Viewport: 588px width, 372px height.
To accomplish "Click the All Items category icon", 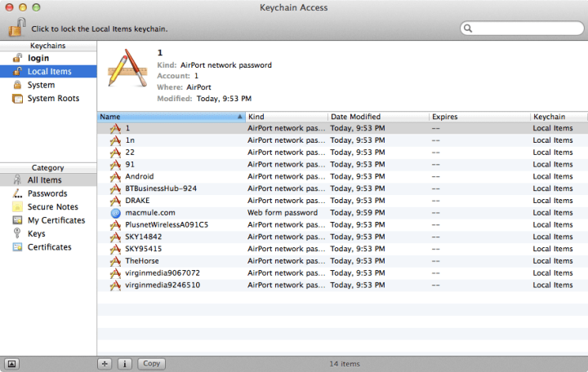I will tap(17, 179).
